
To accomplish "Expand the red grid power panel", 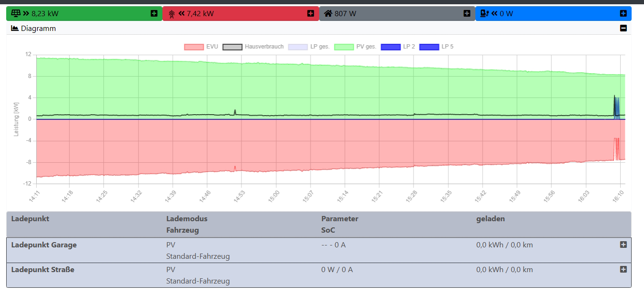I will pos(311,13).
